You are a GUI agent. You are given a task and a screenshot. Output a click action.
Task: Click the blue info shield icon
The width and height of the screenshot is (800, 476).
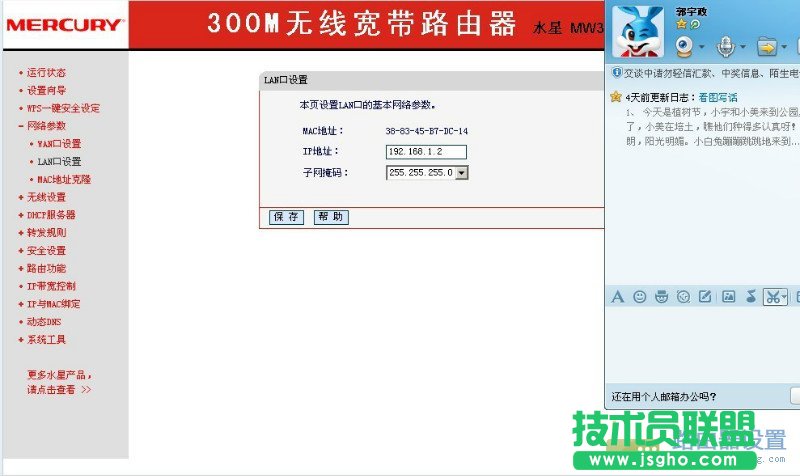[616, 73]
